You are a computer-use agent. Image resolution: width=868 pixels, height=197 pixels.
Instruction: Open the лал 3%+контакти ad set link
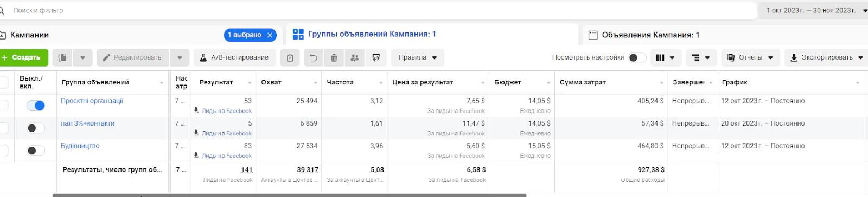(87, 123)
